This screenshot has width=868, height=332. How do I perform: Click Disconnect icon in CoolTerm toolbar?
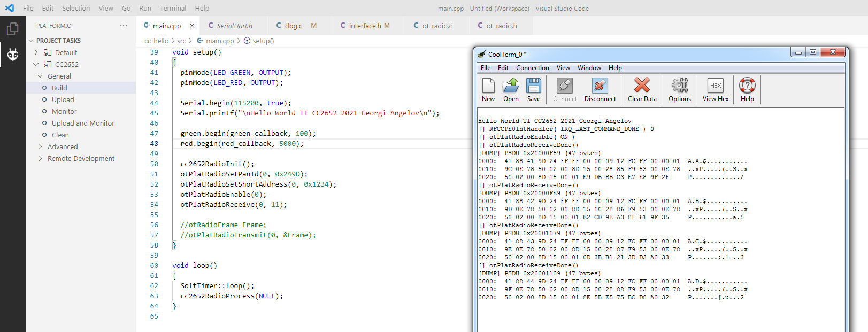pyautogui.click(x=600, y=89)
